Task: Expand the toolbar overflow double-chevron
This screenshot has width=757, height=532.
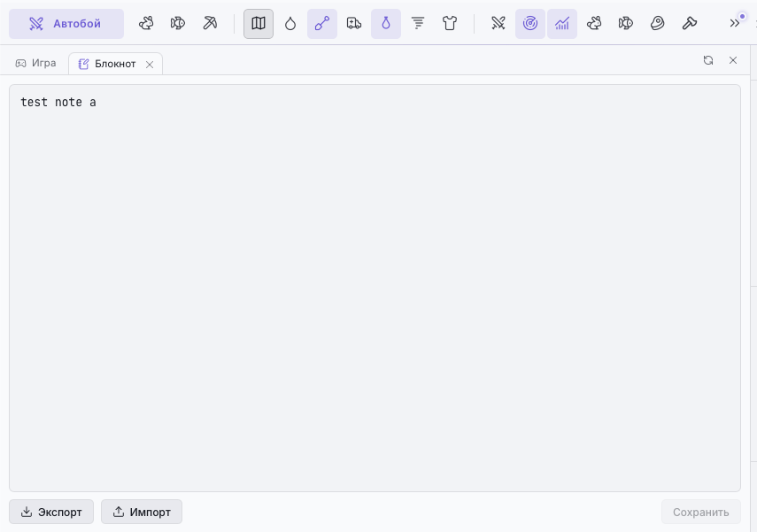Action: click(735, 23)
